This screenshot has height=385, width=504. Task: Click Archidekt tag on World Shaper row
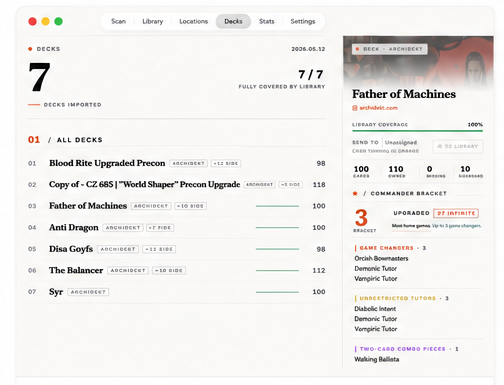tap(259, 185)
